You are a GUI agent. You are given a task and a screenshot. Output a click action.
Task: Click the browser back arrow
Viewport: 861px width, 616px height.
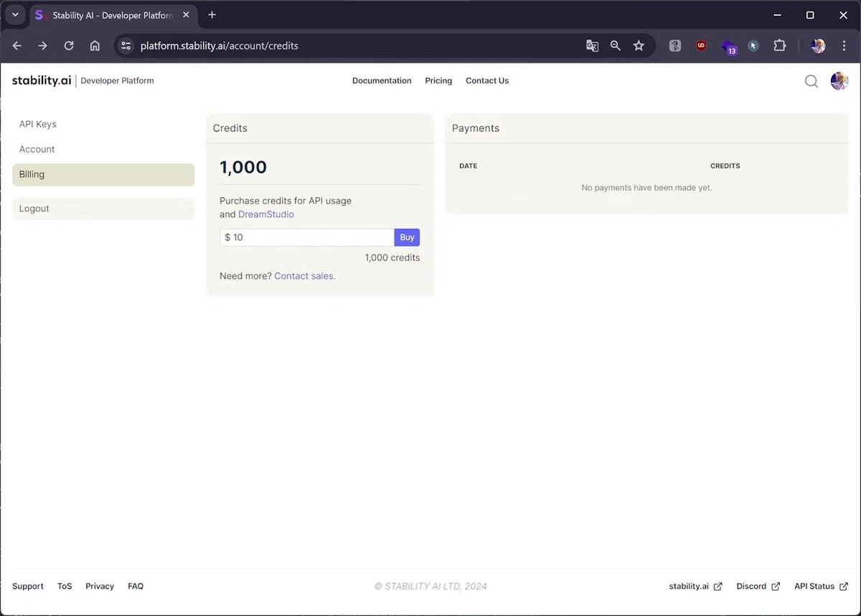[17, 45]
